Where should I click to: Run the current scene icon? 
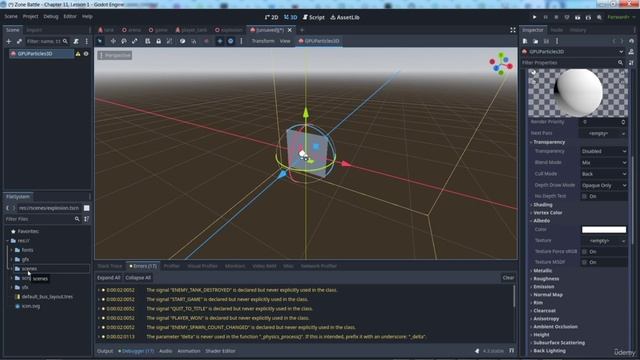[578, 17]
